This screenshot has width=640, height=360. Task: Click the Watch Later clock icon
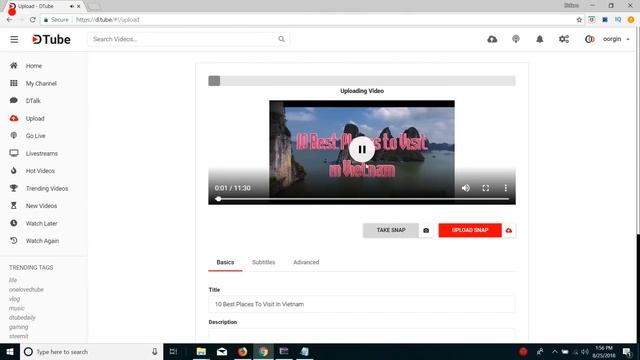pyautogui.click(x=14, y=223)
